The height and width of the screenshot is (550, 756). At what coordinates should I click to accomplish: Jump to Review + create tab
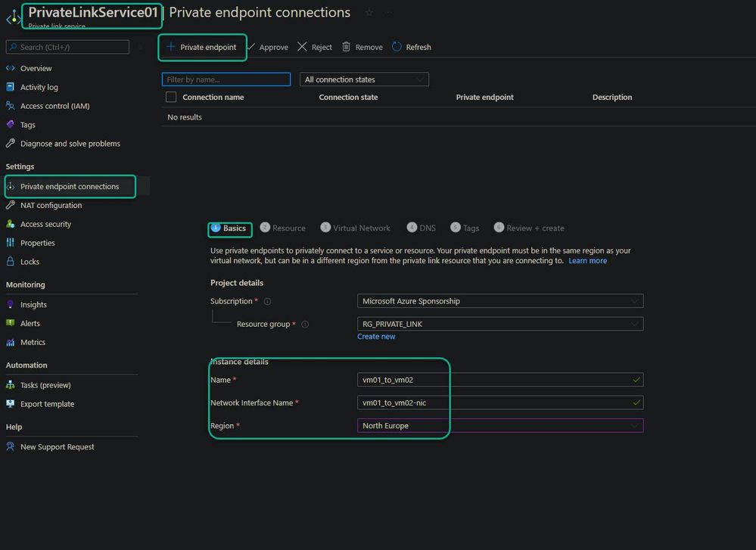(x=529, y=228)
